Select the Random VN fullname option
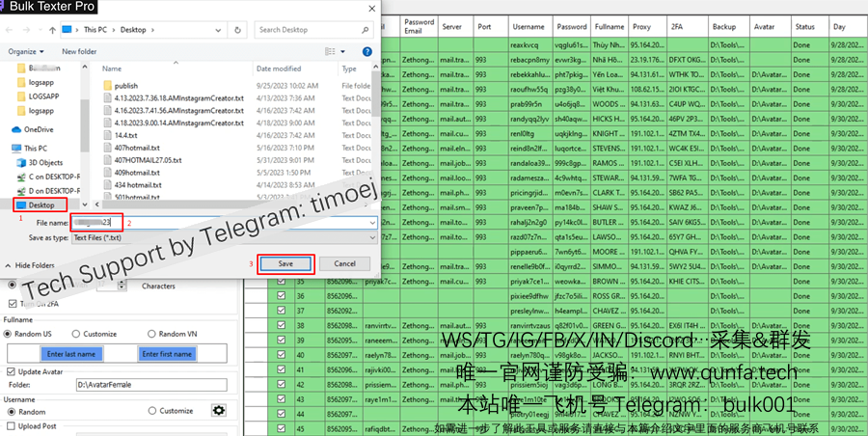Image resolution: width=868 pixels, height=436 pixels. (151, 334)
